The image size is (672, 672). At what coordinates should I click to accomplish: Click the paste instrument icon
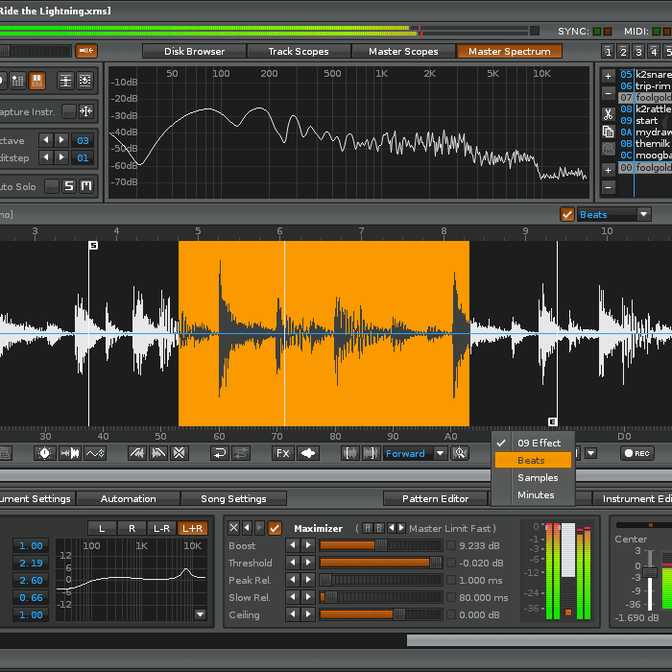click(608, 149)
